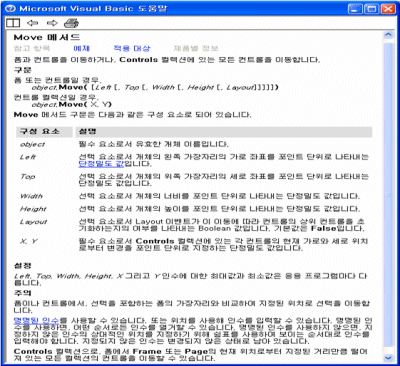Screen dimensions: 400x366
Task: Go back using the left arrow icon
Action: tap(33, 23)
